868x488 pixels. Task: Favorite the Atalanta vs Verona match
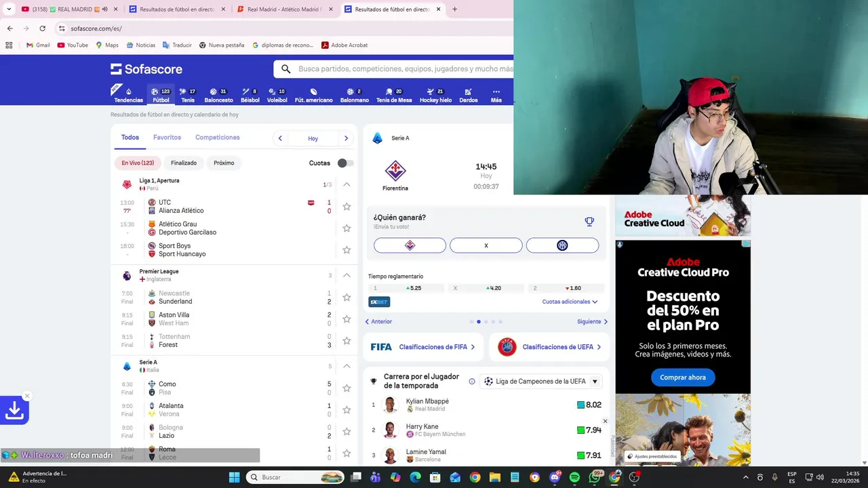347,410
